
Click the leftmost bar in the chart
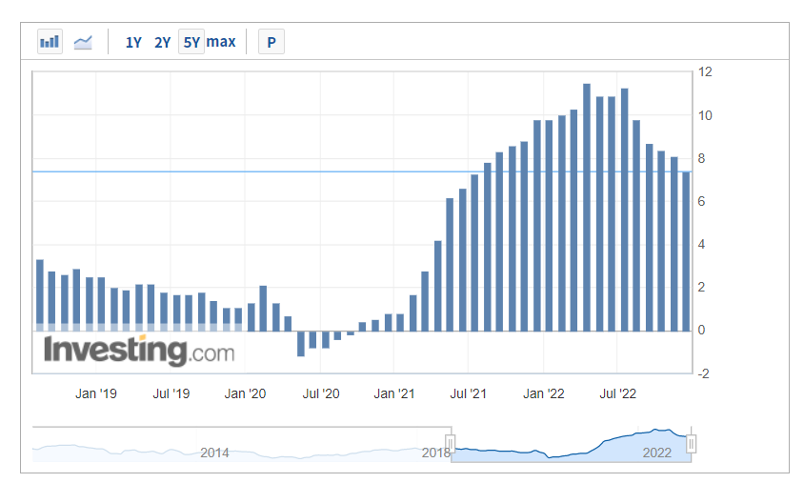(40, 295)
